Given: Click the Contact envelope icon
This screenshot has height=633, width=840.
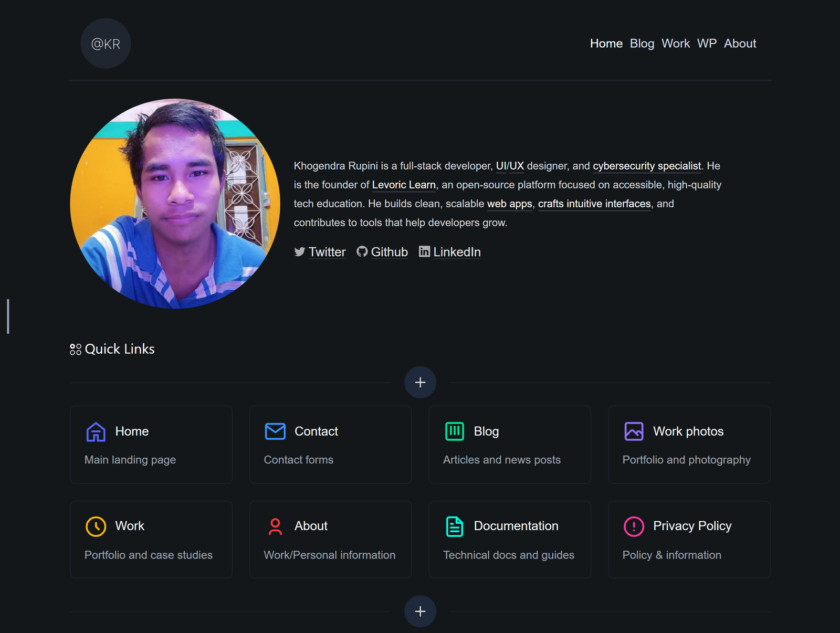Looking at the screenshot, I should (x=275, y=431).
